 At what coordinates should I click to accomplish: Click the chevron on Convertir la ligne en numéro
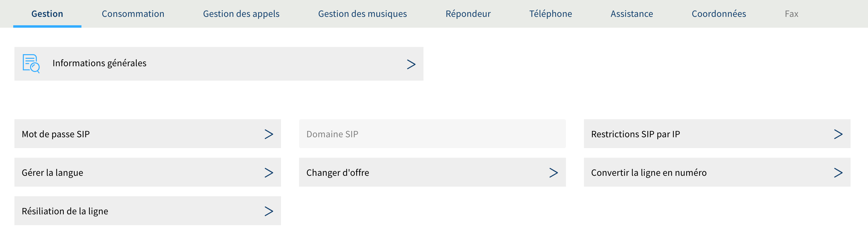pyautogui.click(x=838, y=172)
